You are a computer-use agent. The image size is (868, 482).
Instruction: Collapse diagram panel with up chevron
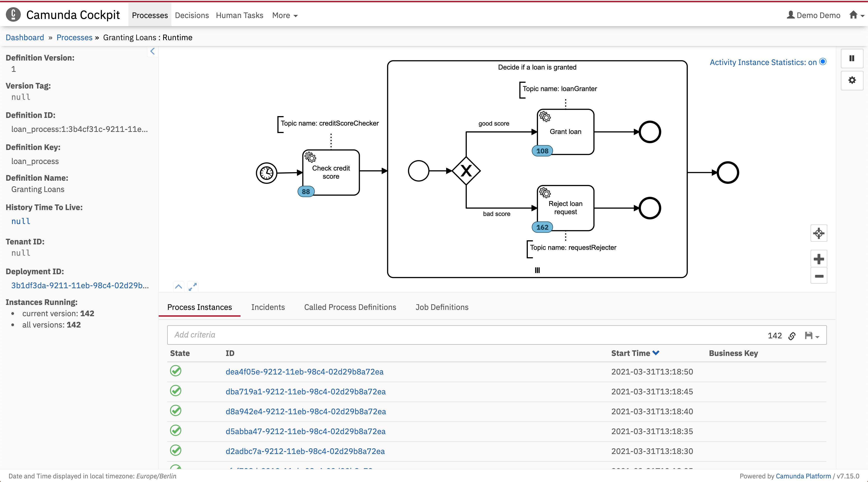(x=179, y=287)
